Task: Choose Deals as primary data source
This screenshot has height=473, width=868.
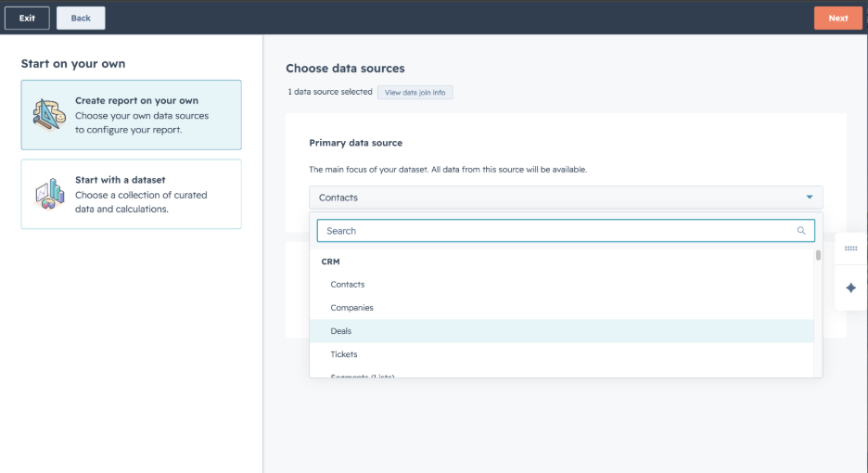Action: (x=561, y=331)
